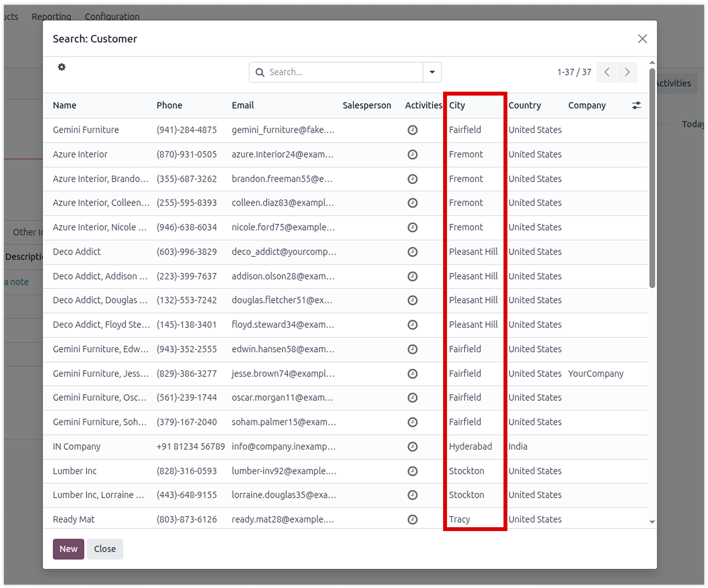Screen dimensions: 708x588
Task: Click activity clock icon for Gemini Furniture (941) row
Action: click(x=412, y=130)
